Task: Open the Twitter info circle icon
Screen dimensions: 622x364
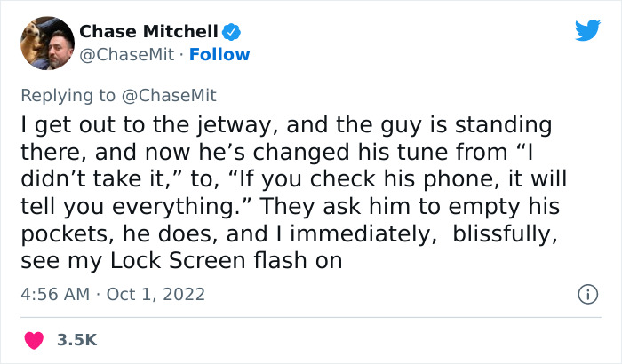Action: [x=586, y=293]
